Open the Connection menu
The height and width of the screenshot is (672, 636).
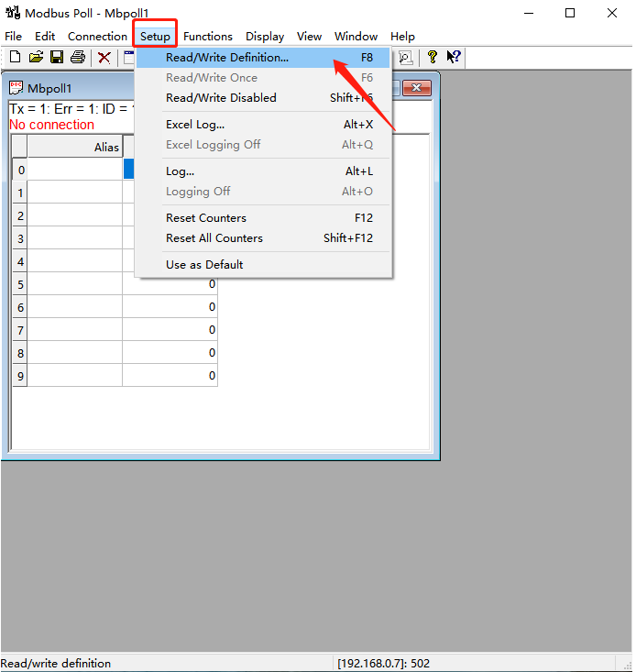(97, 37)
